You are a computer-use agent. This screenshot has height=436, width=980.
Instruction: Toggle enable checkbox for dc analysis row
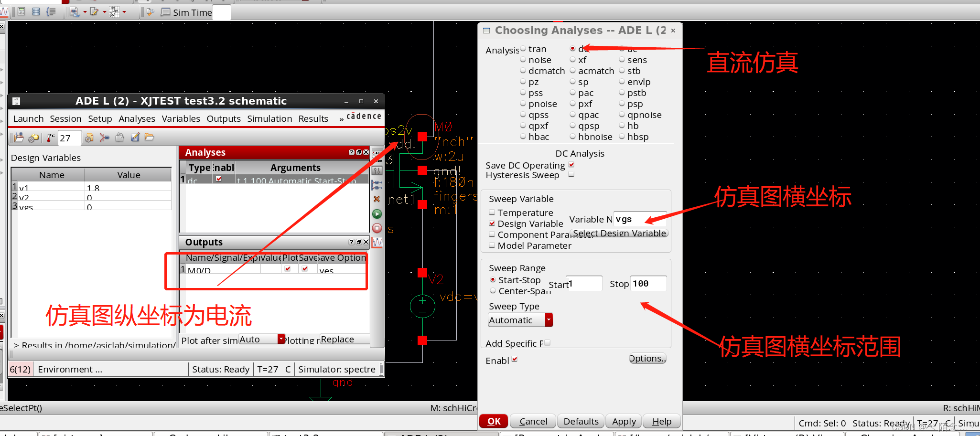[219, 179]
